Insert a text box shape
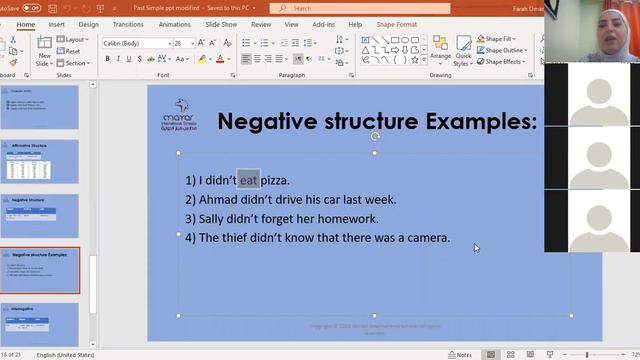 click(x=365, y=40)
